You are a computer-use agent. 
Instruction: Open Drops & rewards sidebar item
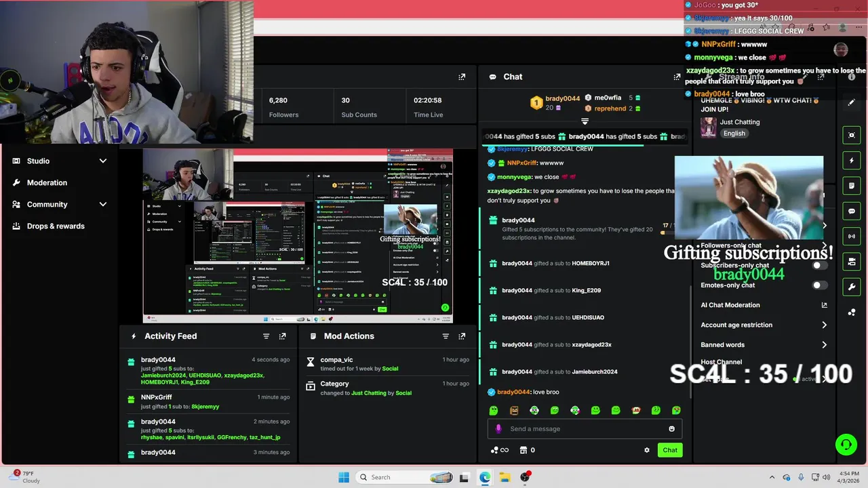56,226
